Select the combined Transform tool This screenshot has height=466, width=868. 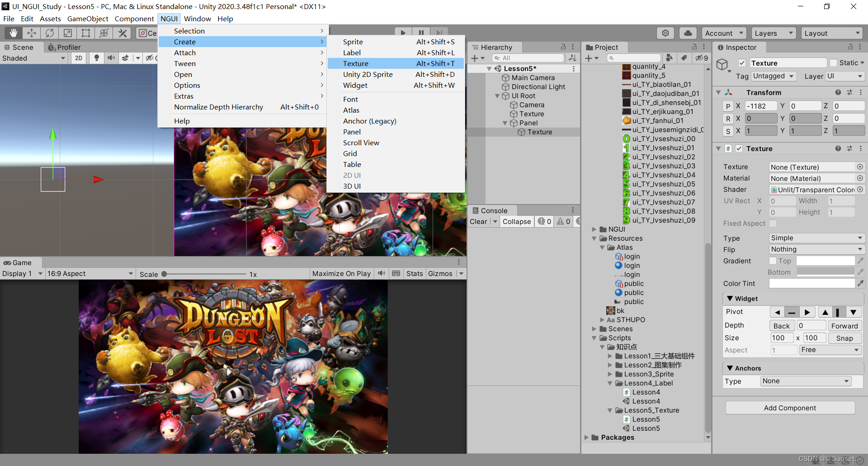[x=104, y=33]
